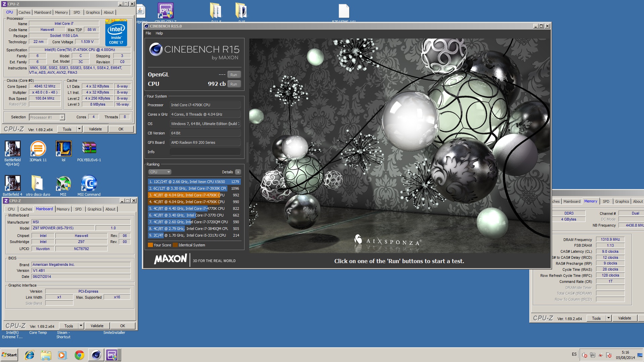Screen dimensions: 644x362
Task: Open Processor #1 selection dropdown
Action: click(x=47, y=117)
